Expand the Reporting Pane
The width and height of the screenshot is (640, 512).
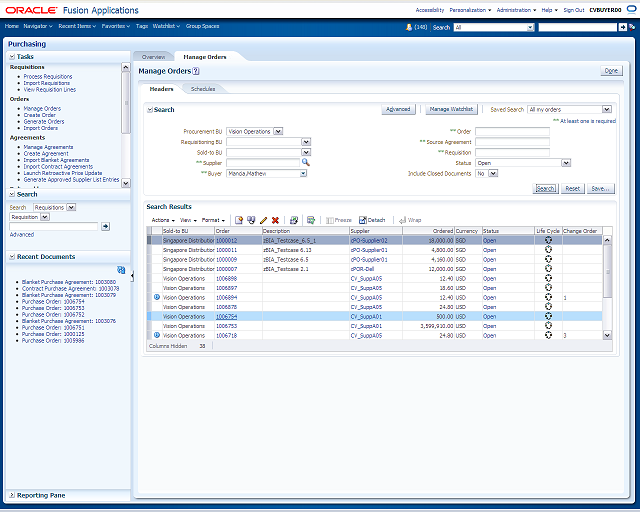[x=12, y=495]
